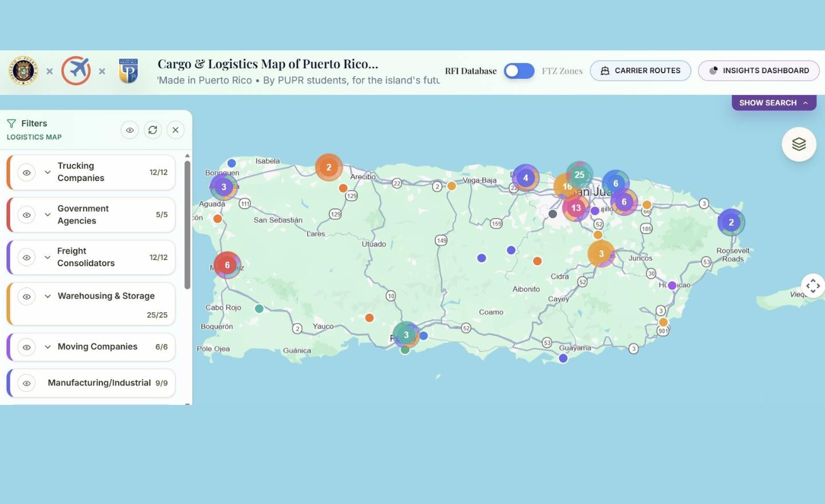825x504 pixels.
Task: Click the 25-marker cluster near San Juan
Action: click(x=579, y=175)
